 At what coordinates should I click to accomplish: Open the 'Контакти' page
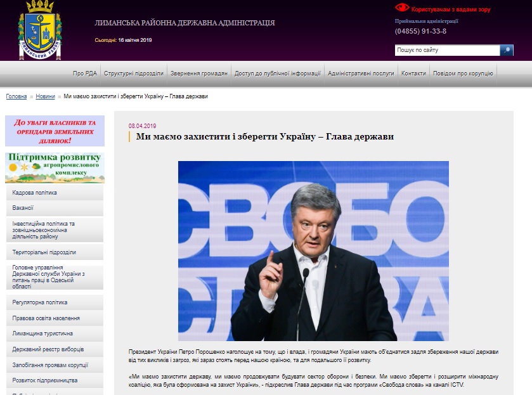[x=413, y=74]
